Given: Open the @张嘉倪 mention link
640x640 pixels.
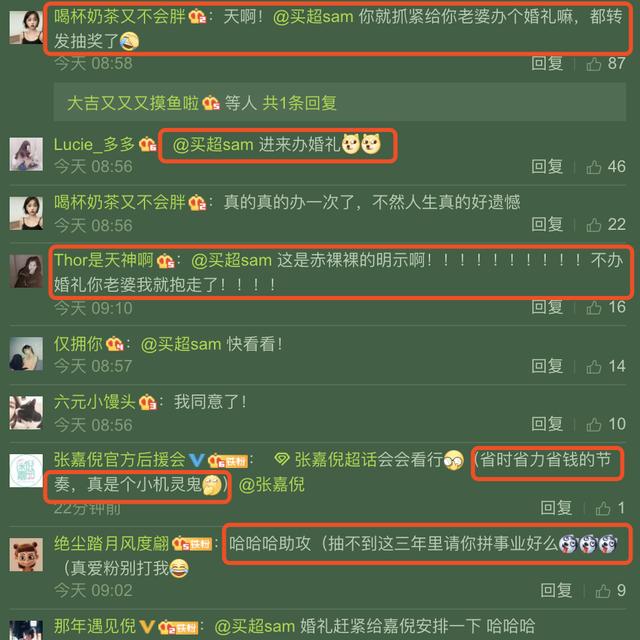Looking at the screenshot, I should (271, 485).
